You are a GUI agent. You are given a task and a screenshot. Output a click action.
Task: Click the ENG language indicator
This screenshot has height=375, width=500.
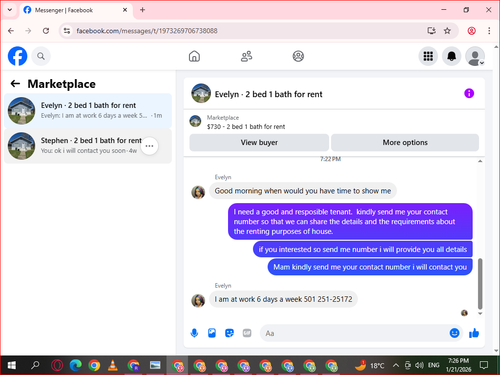pyautogui.click(x=433, y=365)
